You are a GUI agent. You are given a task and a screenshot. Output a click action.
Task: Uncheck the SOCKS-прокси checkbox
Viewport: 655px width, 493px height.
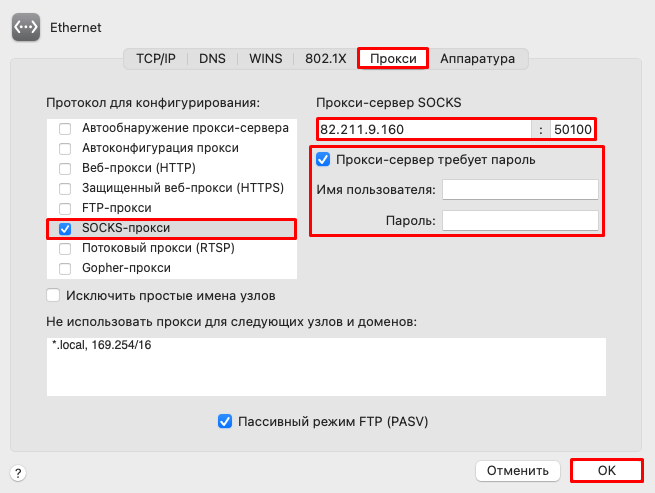(x=65, y=229)
